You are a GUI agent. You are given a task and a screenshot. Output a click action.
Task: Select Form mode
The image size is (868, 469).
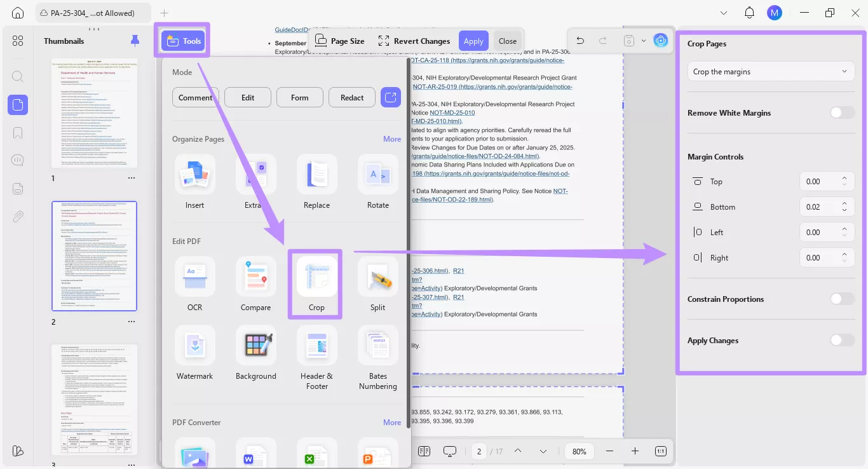coord(300,97)
